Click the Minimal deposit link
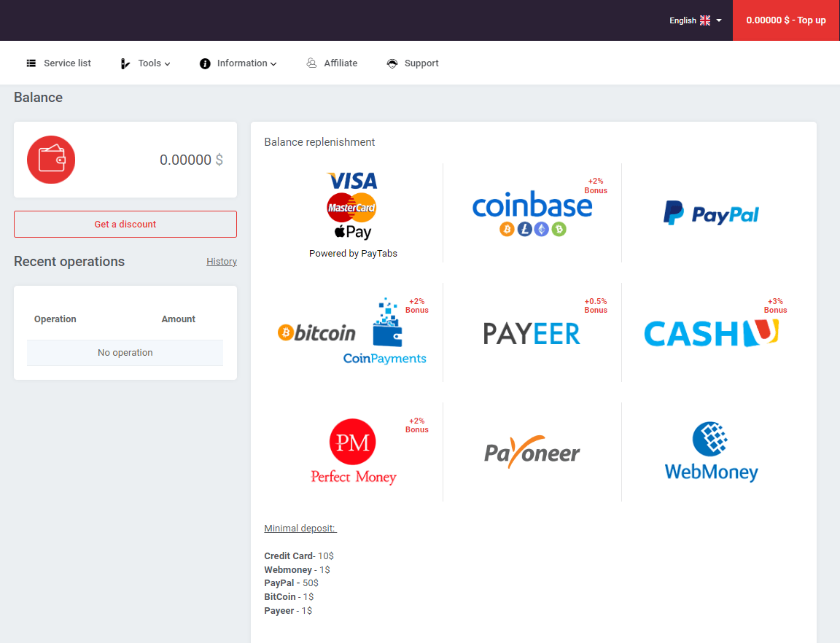Screen dimensions: 840x643 [x=300, y=529]
